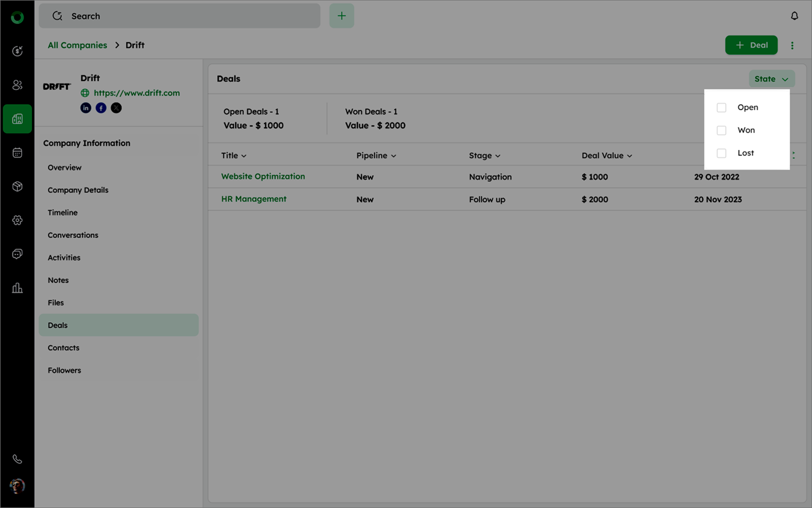Screen dimensions: 812x508
Task: Check the Lost state checkbox
Action: pos(721,153)
